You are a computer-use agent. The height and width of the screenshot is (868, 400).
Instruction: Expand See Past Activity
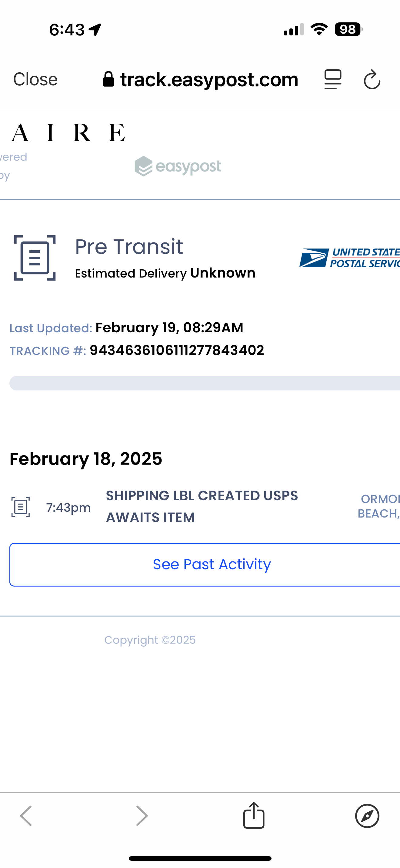pyautogui.click(x=212, y=564)
